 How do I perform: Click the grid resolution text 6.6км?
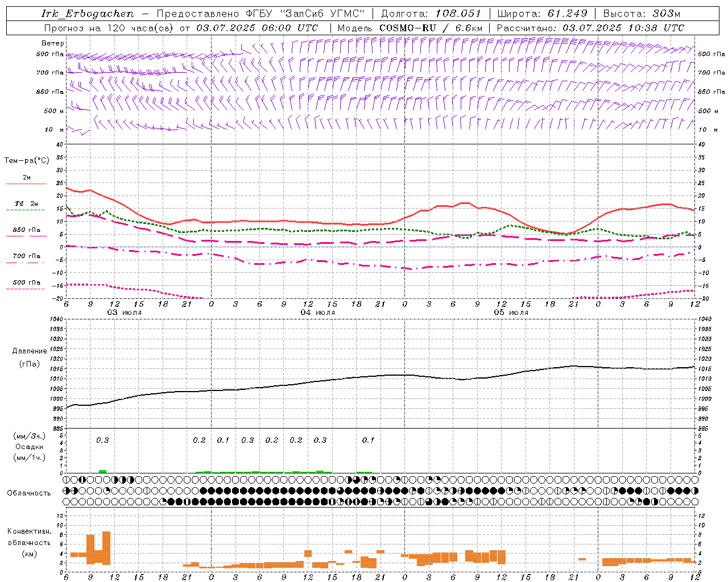(469, 28)
